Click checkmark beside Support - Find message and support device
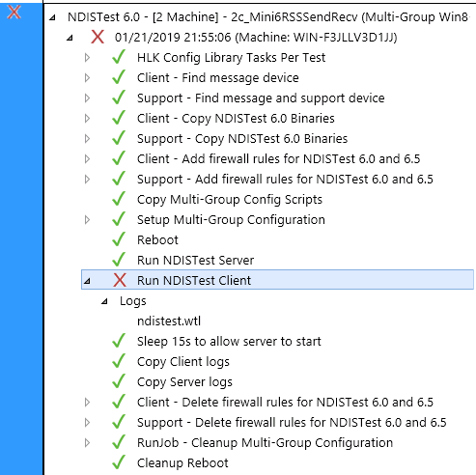Image resolution: width=476 pixels, height=475 pixels. tap(119, 98)
